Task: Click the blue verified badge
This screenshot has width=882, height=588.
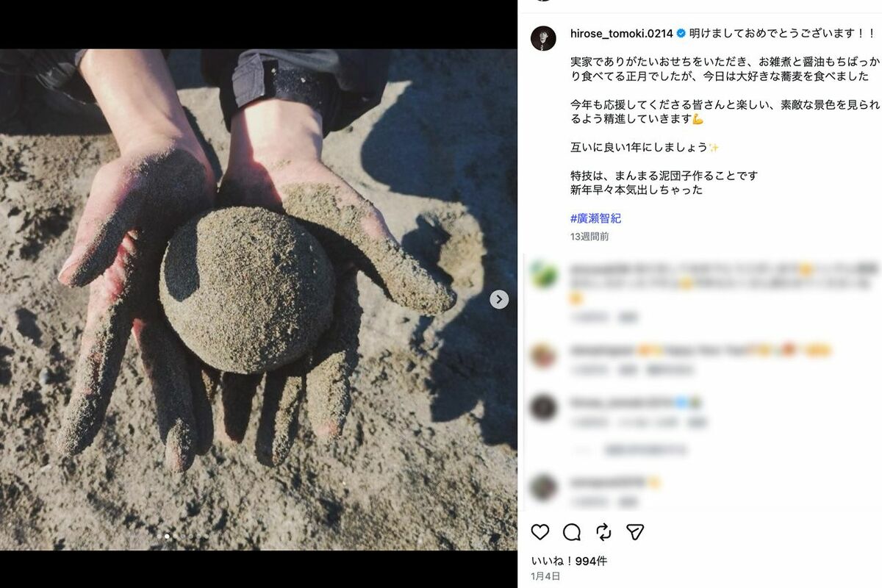Action: (681, 34)
